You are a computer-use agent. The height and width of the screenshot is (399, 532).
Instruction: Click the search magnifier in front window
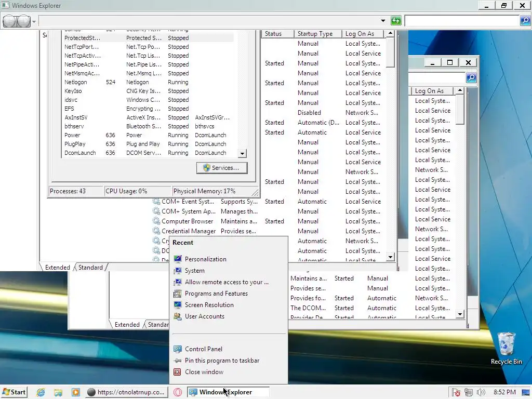click(x=525, y=21)
